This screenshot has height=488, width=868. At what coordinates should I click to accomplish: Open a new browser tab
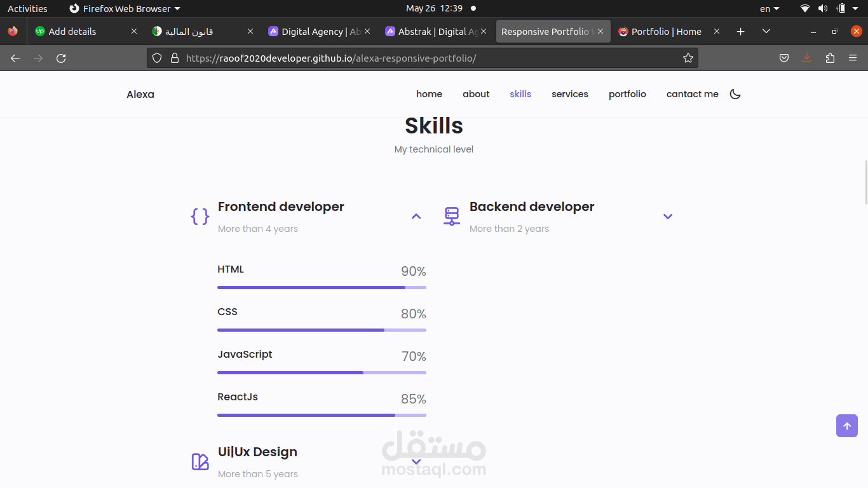click(x=740, y=32)
